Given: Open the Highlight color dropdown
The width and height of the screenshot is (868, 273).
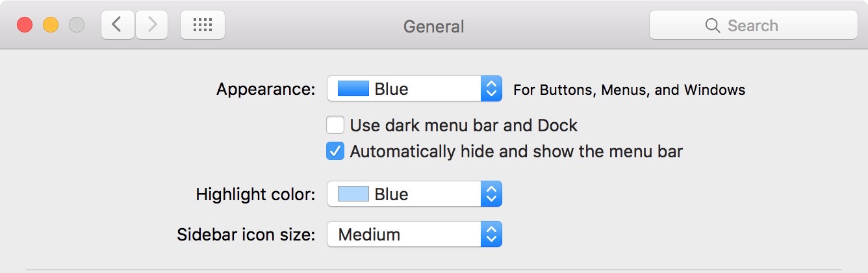Looking at the screenshot, I should 414,194.
